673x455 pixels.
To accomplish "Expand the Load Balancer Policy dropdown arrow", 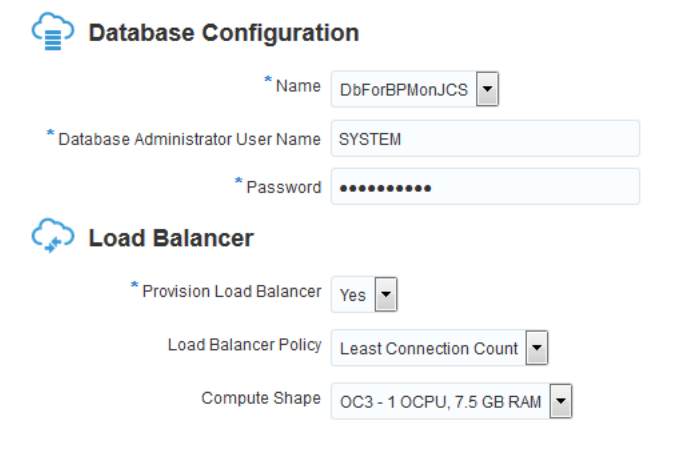I will 537,348.
